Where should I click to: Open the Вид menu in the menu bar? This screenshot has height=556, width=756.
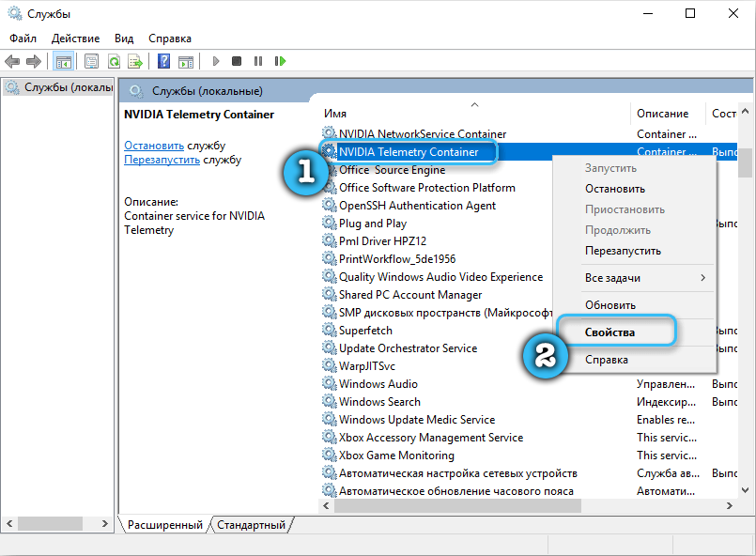(x=124, y=39)
